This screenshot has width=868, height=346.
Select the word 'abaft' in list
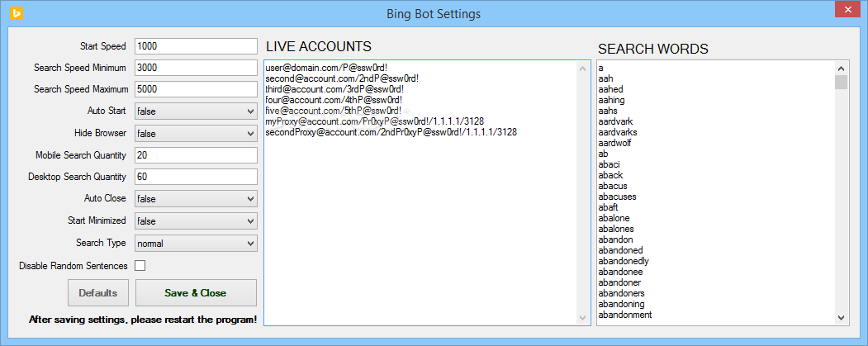pyautogui.click(x=609, y=207)
